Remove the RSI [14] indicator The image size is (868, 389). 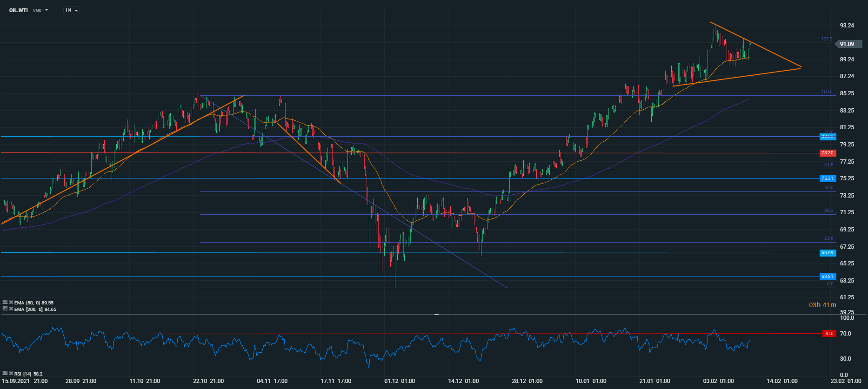coord(11,374)
